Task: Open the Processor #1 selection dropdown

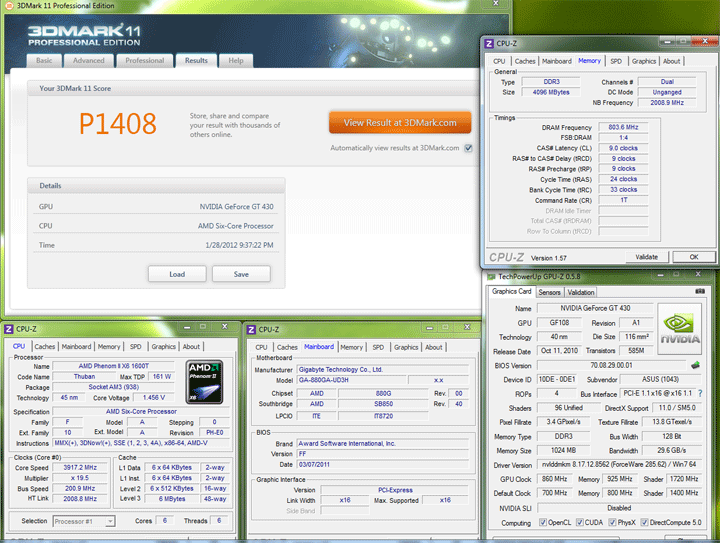Action: (84, 521)
